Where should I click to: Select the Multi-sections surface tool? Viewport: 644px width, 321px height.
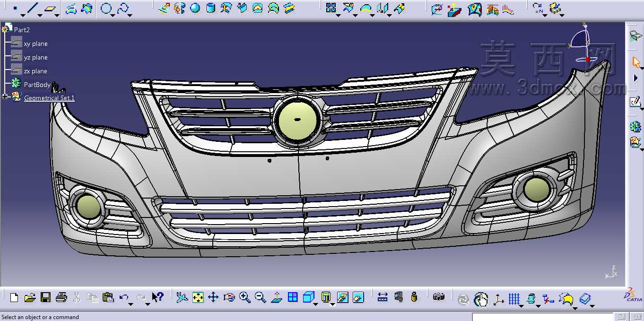coord(273,9)
